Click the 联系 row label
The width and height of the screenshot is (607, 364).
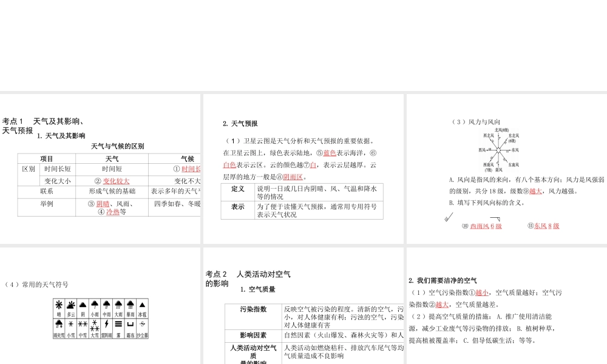point(47,191)
